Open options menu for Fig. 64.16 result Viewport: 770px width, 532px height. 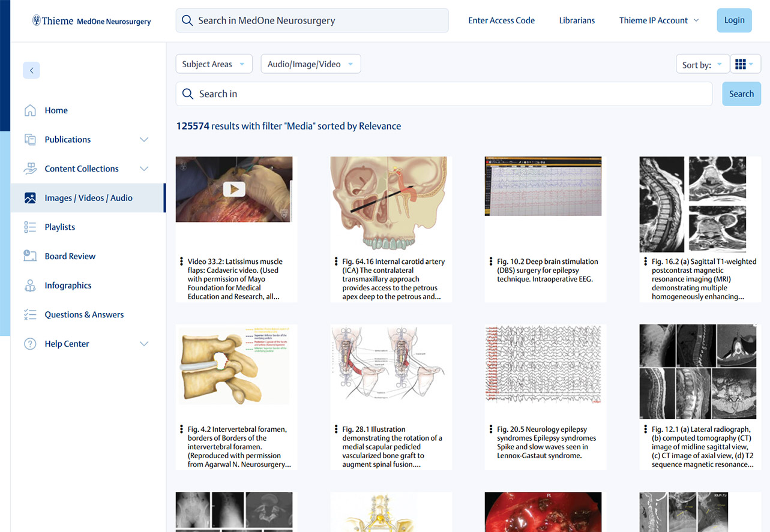point(336,262)
